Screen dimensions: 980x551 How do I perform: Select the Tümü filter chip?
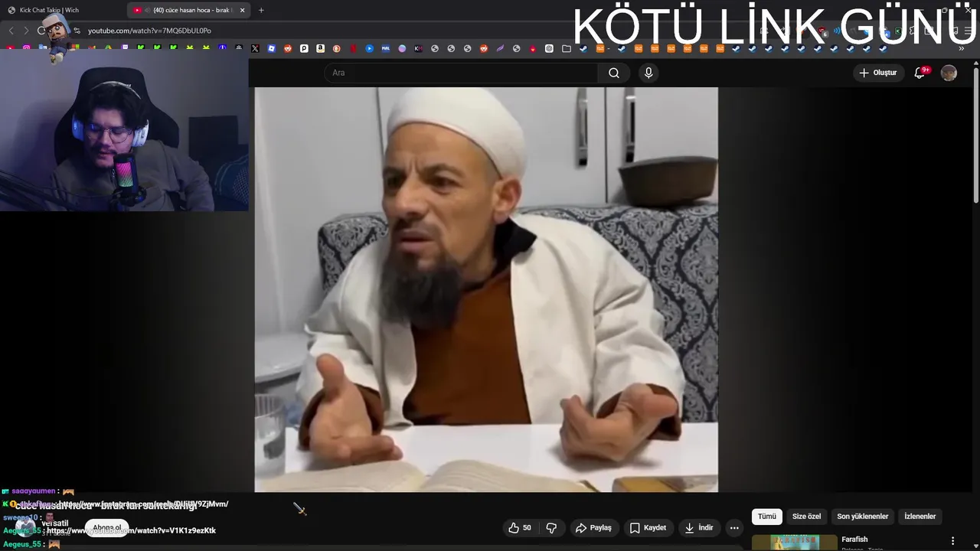(x=767, y=517)
